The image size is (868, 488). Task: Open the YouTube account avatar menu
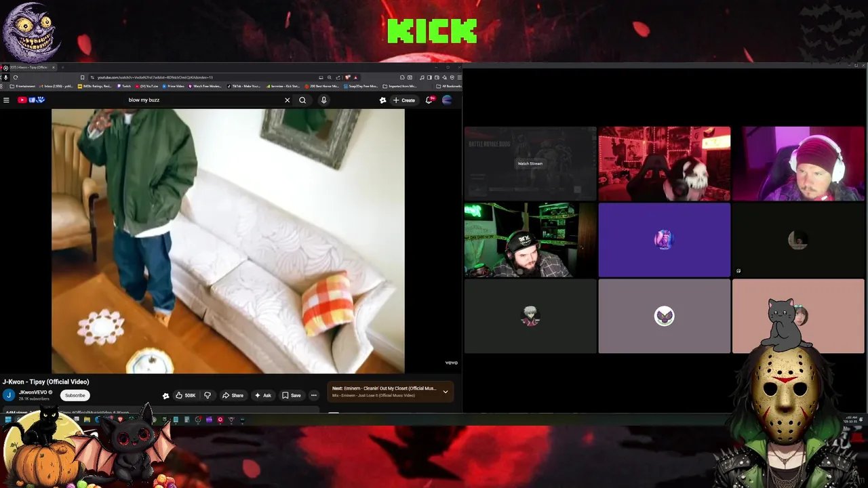pyautogui.click(x=447, y=100)
